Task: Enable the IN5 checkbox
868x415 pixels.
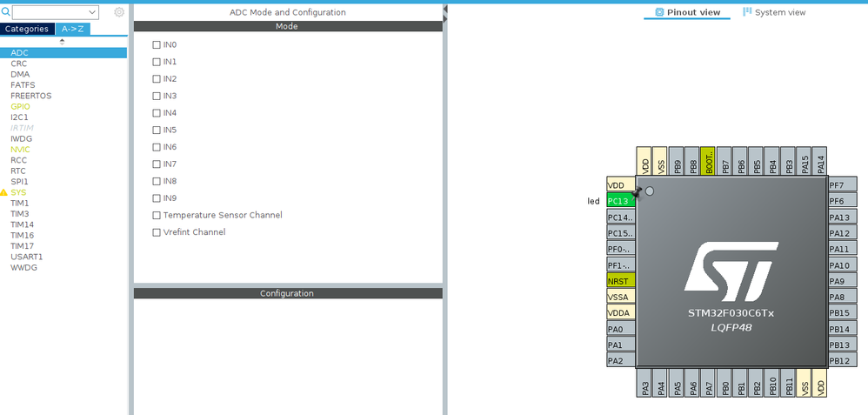Action: [157, 130]
